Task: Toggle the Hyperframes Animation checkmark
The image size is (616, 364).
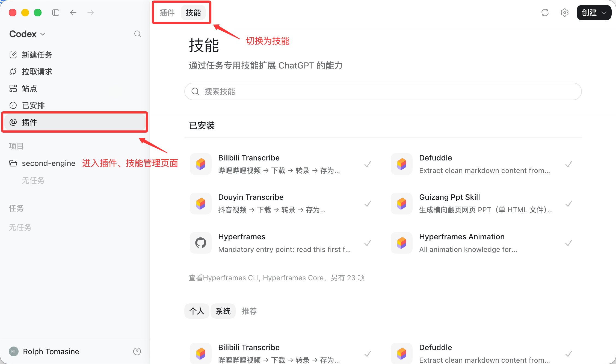Action: (569, 243)
